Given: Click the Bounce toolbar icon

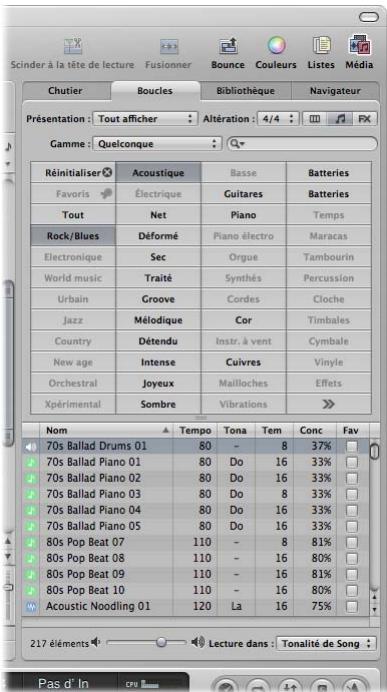Looking at the screenshot, I should (x=228, y=46).
